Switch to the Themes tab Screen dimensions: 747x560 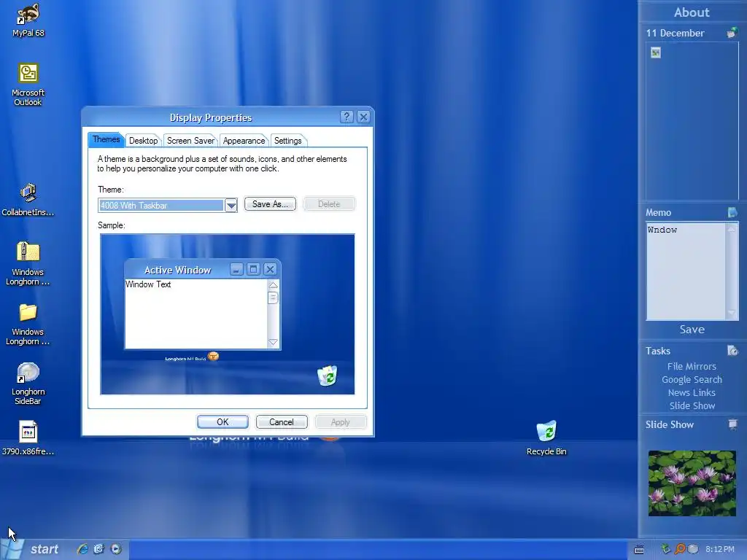[x=107, y=139]
